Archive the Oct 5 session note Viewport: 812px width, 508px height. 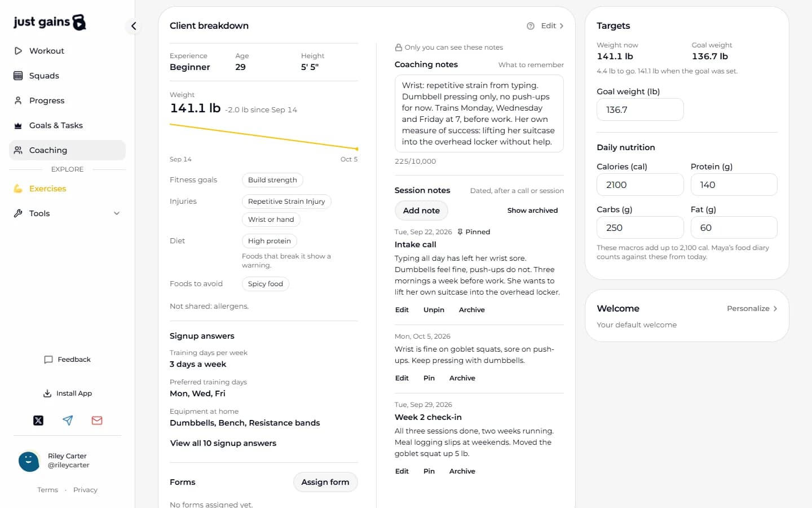462,378
